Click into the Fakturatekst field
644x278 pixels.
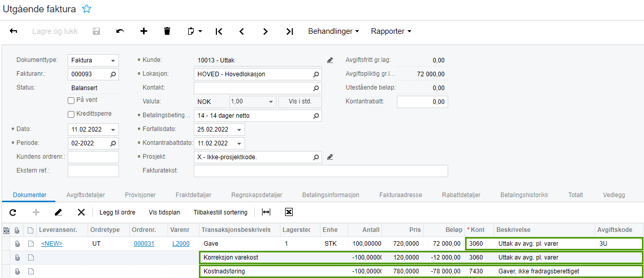coord(320,170)
